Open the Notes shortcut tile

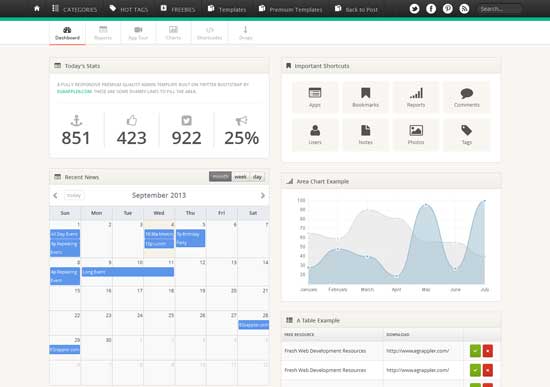pyautogui.click(x=365, y=135)
